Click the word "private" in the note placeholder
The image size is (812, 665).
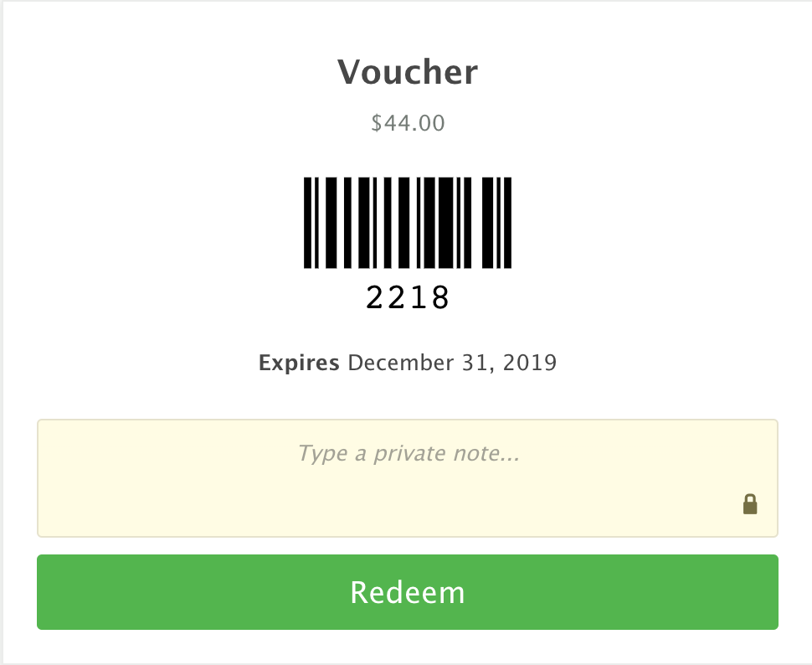(x=409, y=454)
